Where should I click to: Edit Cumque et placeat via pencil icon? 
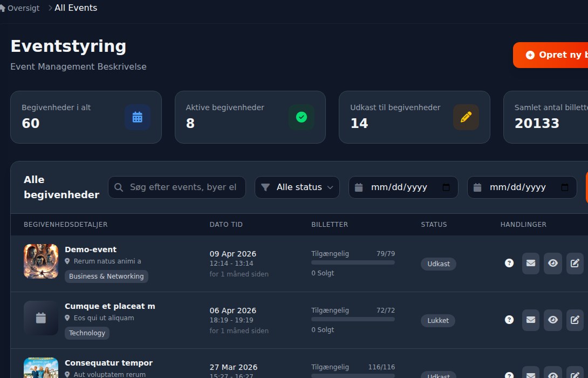pyautogui.click(x=575, y=320)
